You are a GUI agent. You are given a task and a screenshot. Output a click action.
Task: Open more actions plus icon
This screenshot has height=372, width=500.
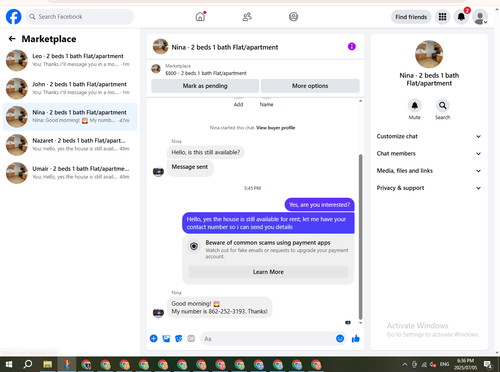coord(154,339)
